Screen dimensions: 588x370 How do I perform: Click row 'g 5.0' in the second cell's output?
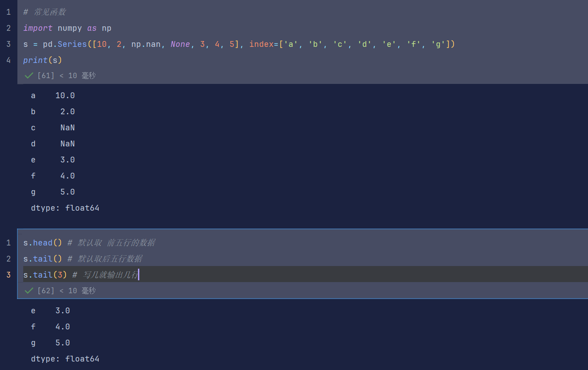tap(50, 343)
